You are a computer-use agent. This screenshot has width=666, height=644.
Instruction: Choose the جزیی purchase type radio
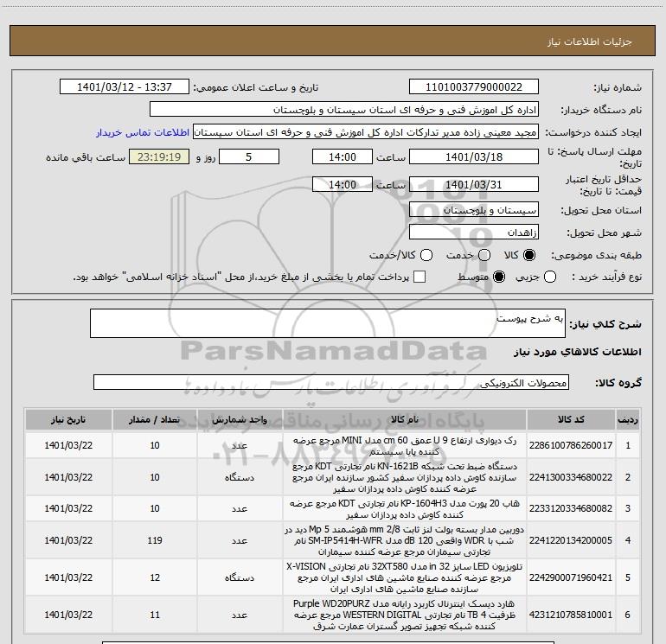coord(549,277)
